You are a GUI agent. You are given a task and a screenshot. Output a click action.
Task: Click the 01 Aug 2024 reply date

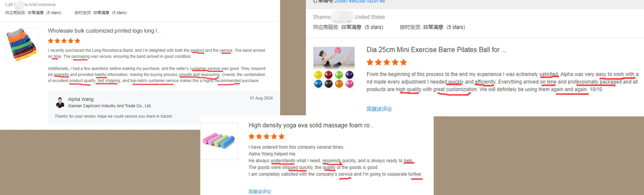click(x=261, y=98)
